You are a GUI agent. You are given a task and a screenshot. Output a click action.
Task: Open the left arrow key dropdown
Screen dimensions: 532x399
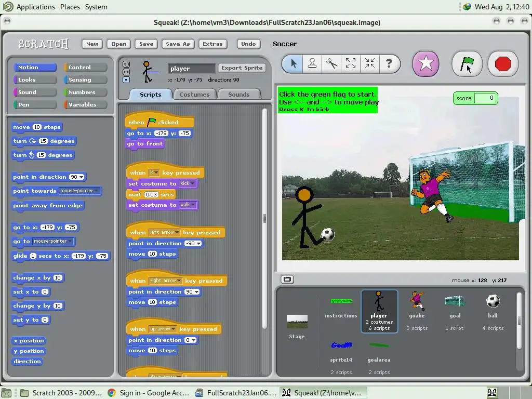click(x=165, y=232)
